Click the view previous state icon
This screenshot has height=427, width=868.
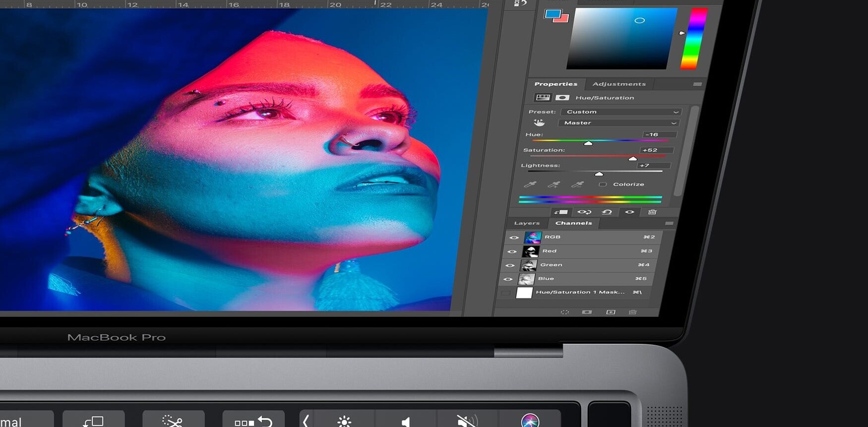(584, 212)
